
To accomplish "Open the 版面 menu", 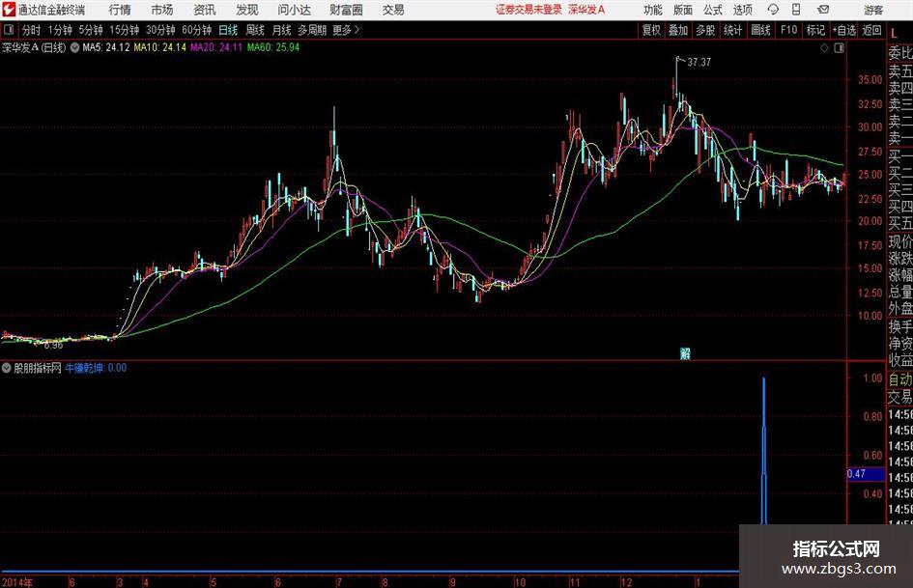I will (x=683, y=10).
